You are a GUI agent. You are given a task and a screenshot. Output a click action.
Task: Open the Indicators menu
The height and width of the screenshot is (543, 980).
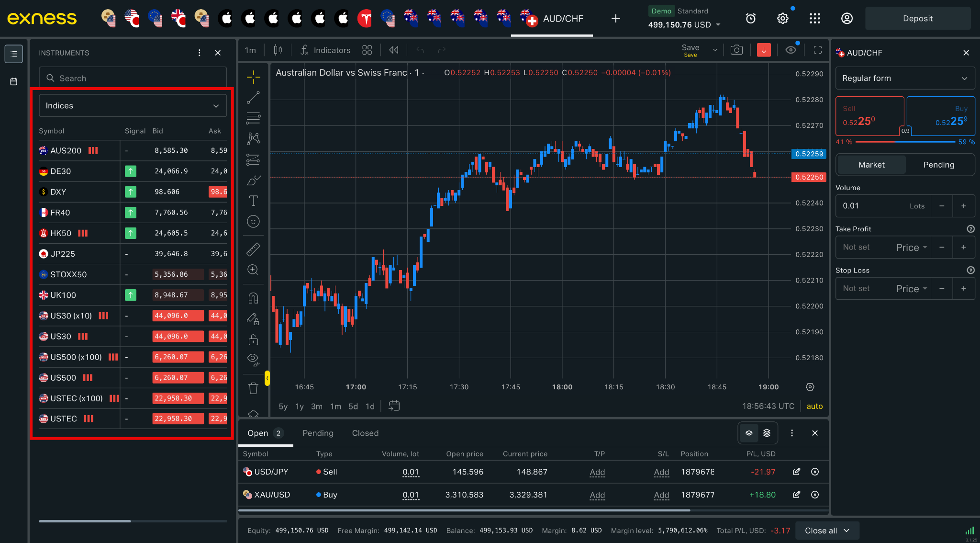tap(325, 50)
